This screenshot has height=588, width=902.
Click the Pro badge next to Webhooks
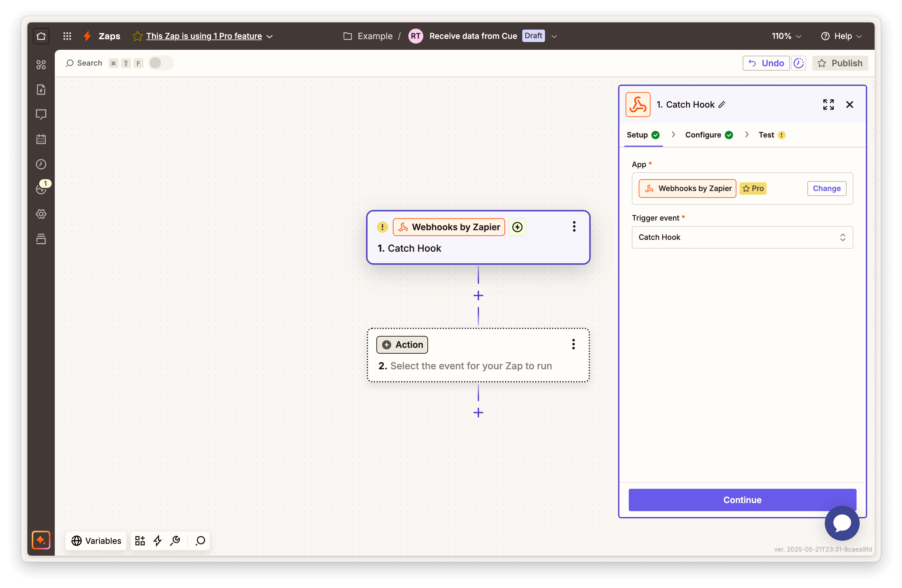[752, 188]
